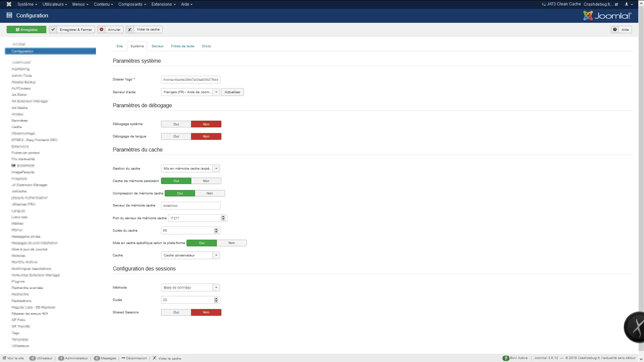
Task: Set Cache de mémoire persistant to Non
Action: tap(206, 181)
